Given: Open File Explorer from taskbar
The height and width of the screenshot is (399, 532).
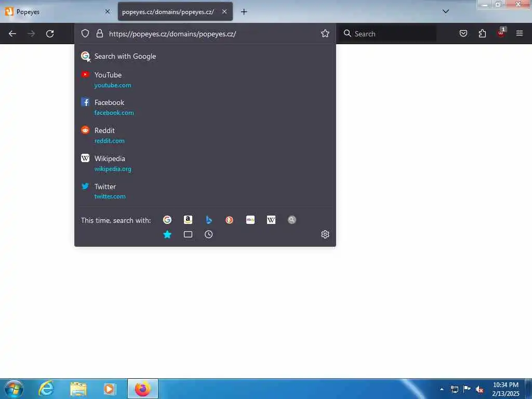Looking at the screenshot, I should [x=78, y=389].
